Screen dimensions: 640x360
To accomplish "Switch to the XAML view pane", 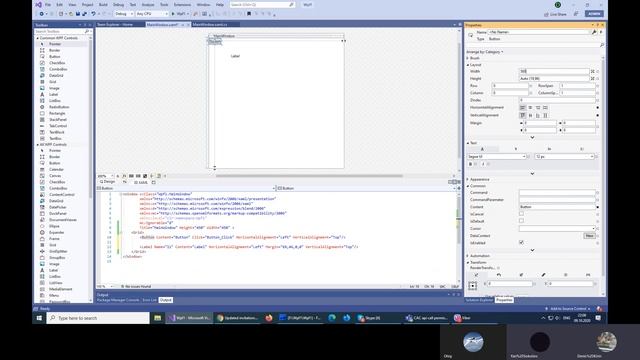I will click(141, 182).
